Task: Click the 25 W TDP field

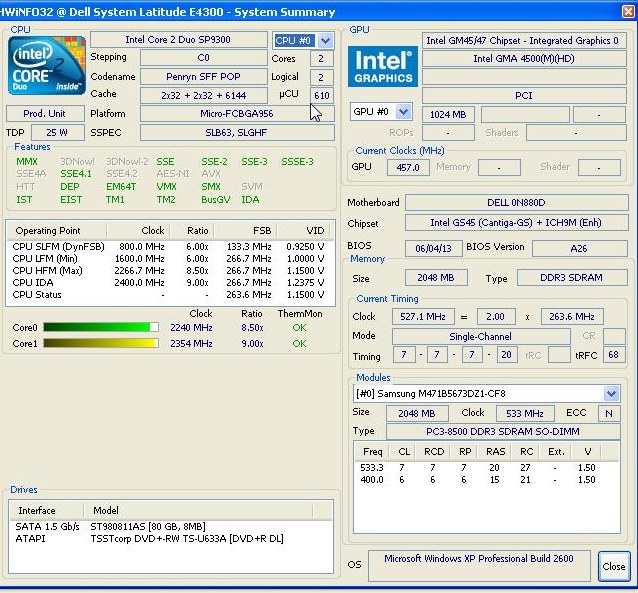Action: pos(58,133)
